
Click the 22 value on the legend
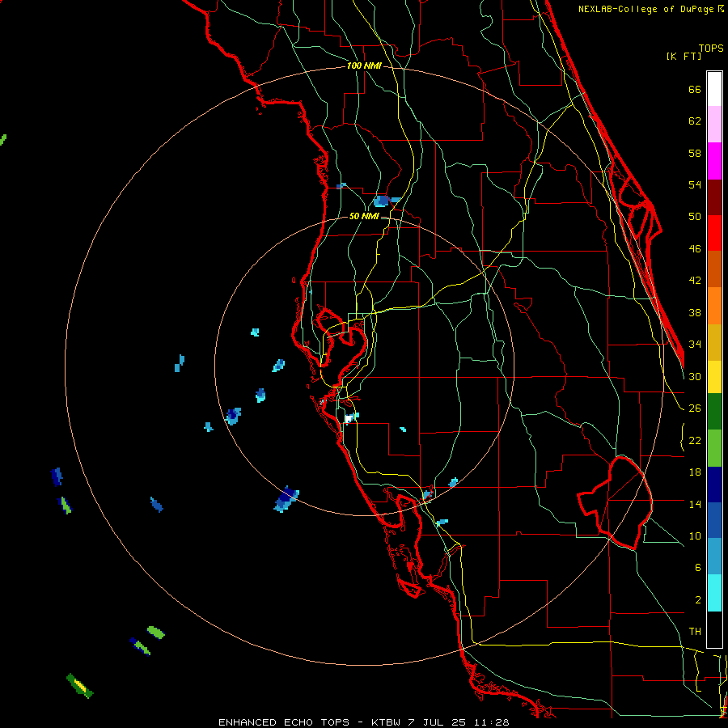[x=695, y=440]
